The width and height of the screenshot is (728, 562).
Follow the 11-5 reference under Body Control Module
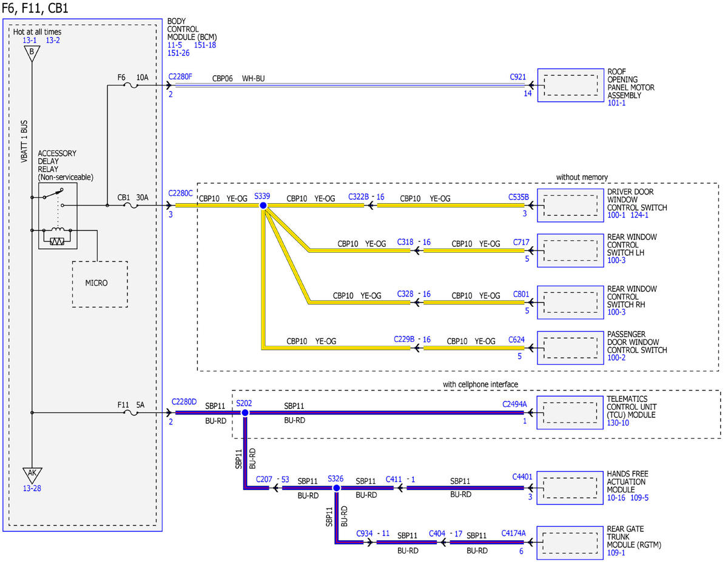(175, 45)
